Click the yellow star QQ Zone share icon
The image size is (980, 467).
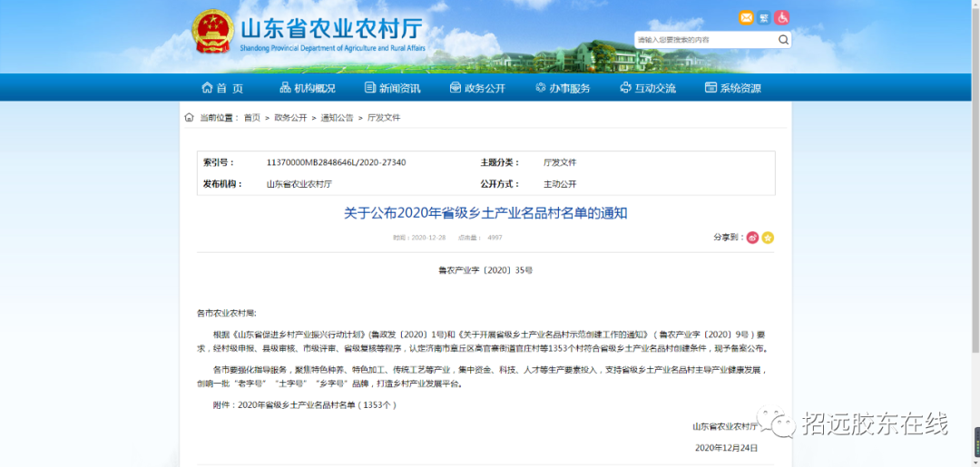768,238
